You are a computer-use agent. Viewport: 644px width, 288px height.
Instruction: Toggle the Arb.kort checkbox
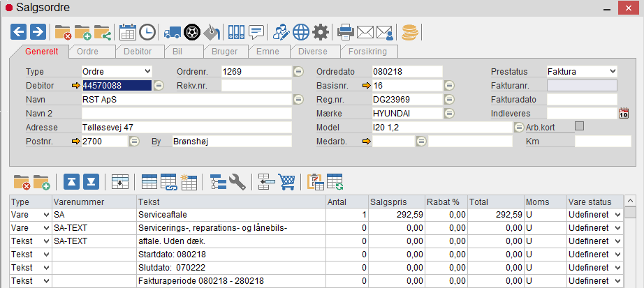pos(580,126)
